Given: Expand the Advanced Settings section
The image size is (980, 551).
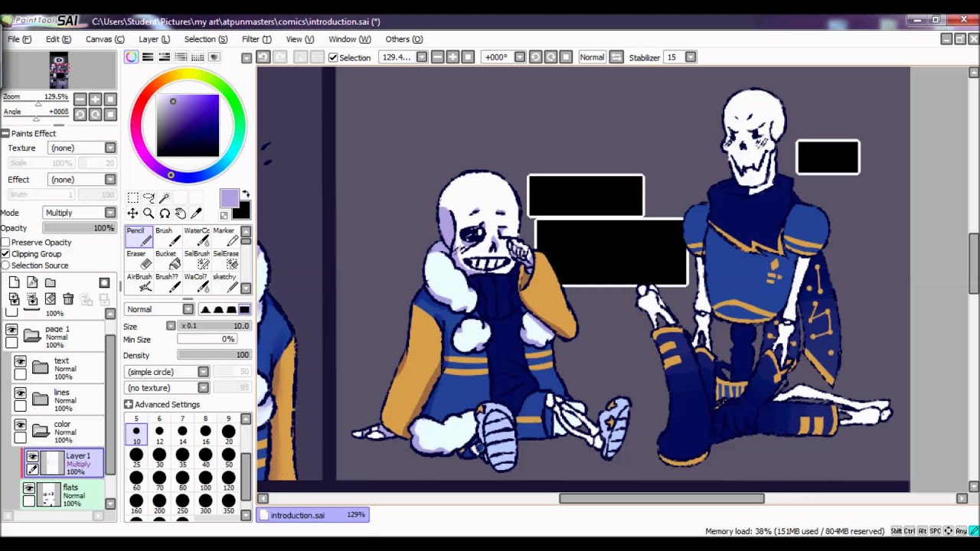Looking at the screenshot, I should [129, 404].
